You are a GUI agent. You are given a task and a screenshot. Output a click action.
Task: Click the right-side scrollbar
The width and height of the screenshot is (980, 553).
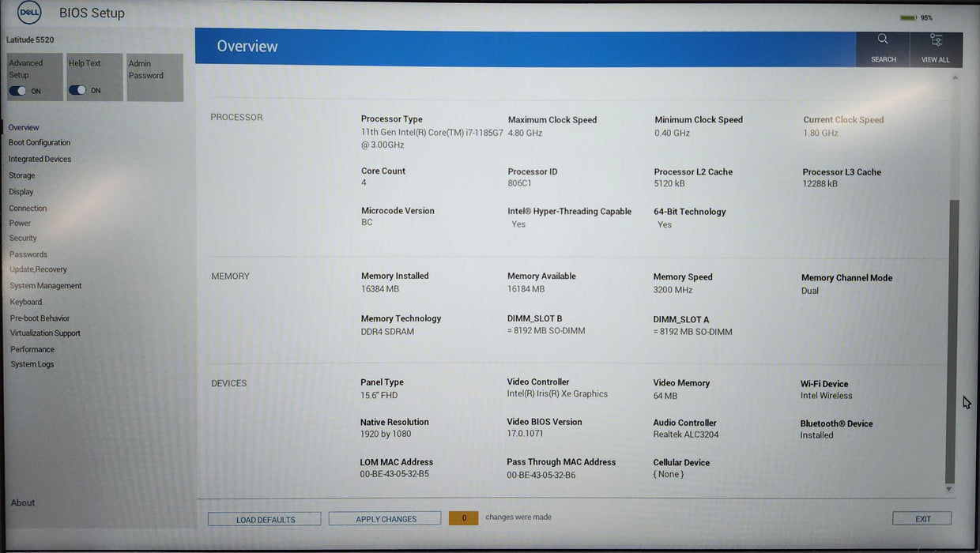point(950,348)
